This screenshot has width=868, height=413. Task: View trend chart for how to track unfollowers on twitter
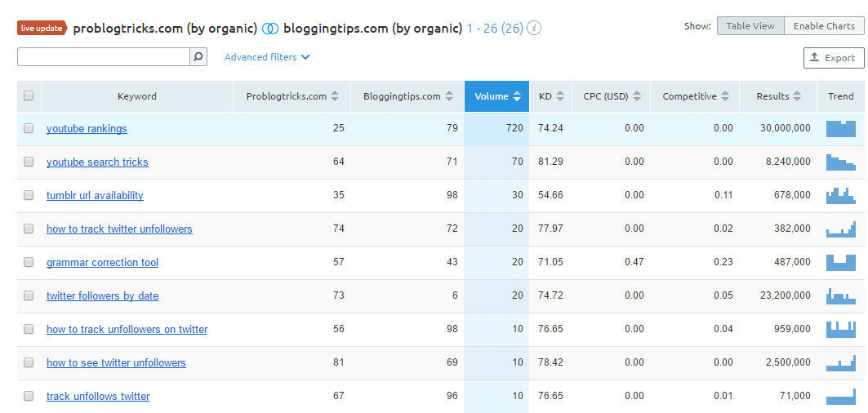841,330
